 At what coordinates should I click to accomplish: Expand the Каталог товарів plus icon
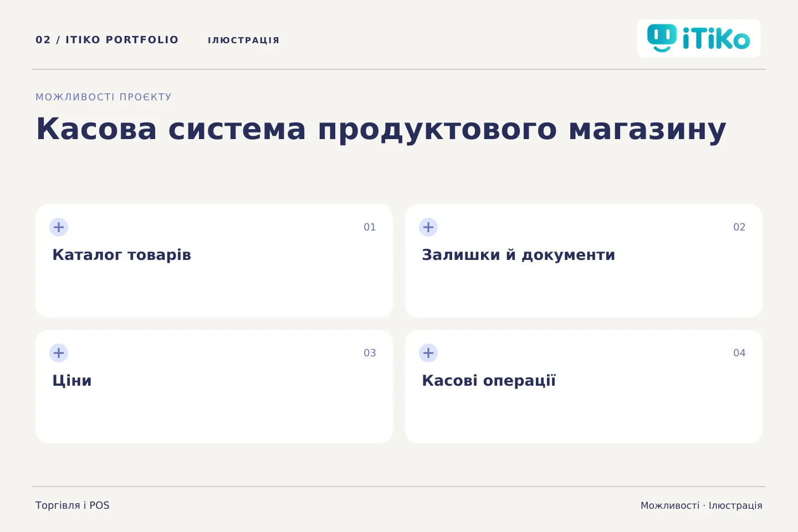coord(59,227)
